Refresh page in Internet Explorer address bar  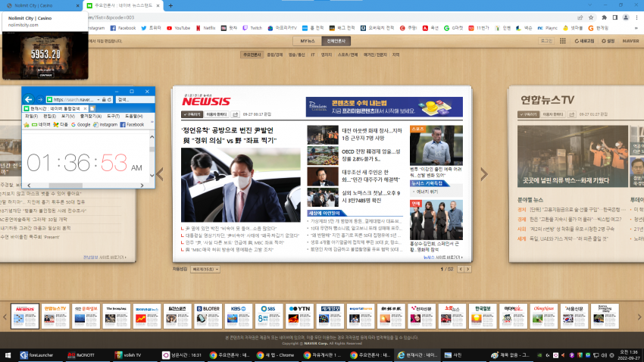pos(110,100)
